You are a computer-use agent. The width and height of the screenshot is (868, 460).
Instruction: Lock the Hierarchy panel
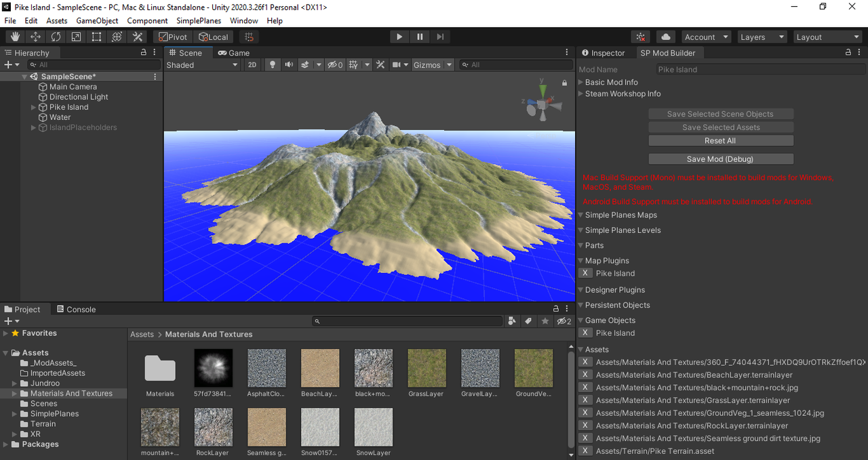pyautogui.click(x=143, y=52)
